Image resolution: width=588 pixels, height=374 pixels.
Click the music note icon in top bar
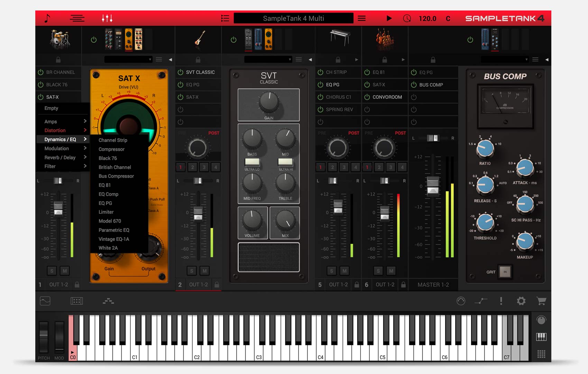(47, 18)
